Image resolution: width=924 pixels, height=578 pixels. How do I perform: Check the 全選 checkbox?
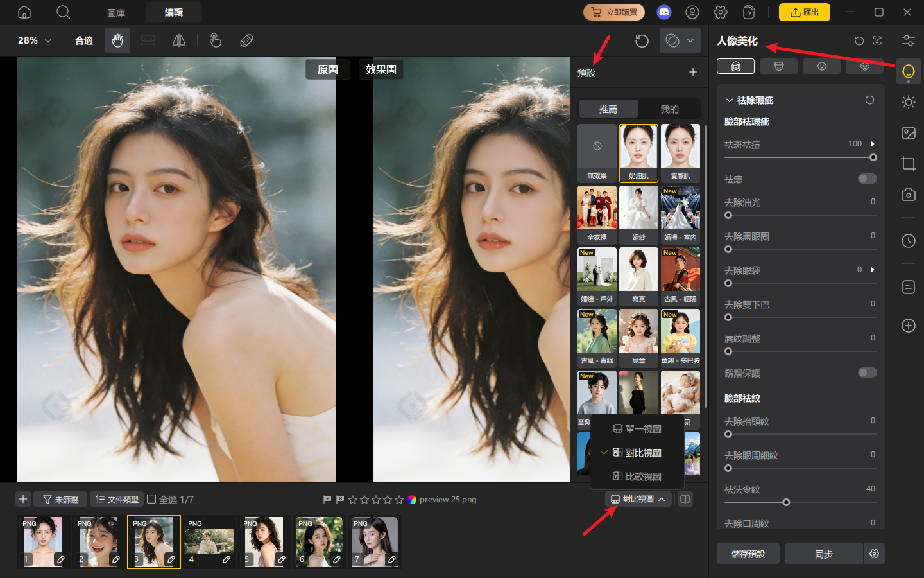pyautogui.click(x=151, y=499)
